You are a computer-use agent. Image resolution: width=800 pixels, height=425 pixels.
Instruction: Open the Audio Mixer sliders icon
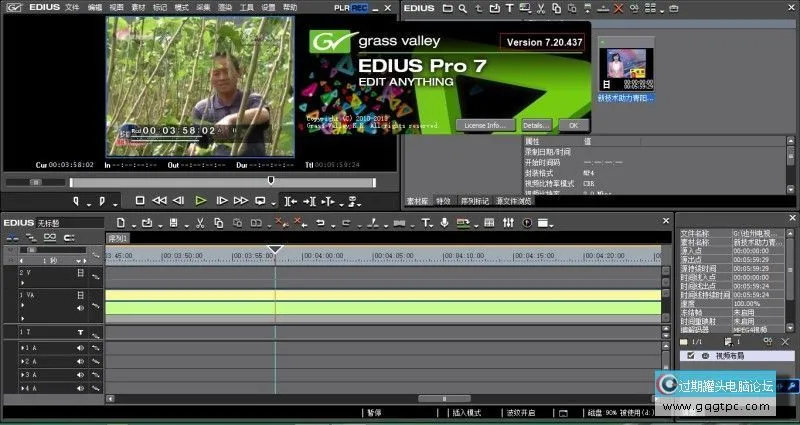point(508,223)
